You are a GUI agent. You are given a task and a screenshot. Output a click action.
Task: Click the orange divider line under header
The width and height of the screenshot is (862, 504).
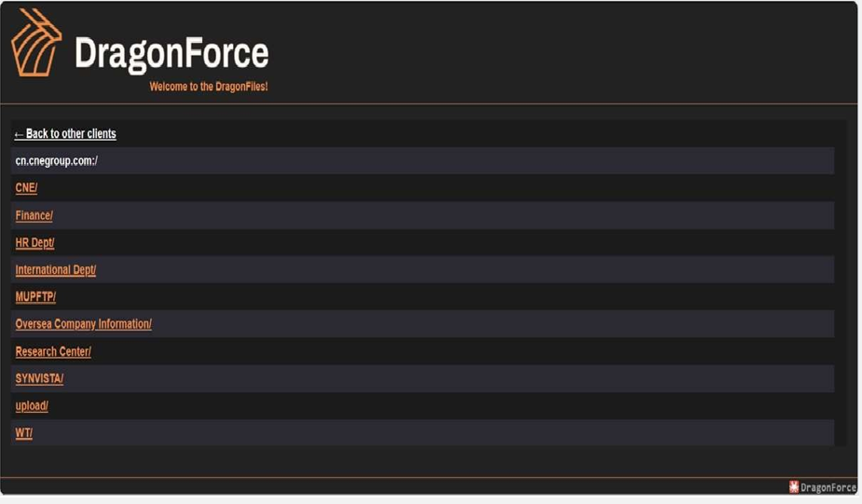point(429,103)
